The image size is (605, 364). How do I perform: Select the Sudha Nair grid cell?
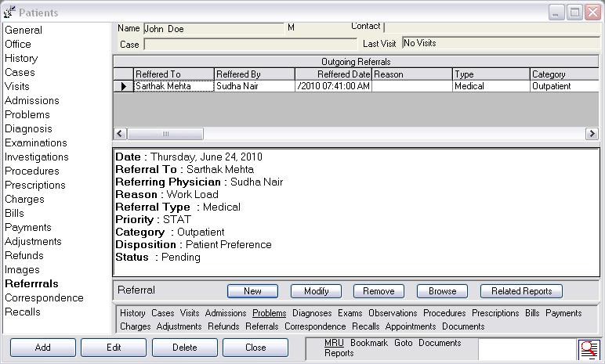coord(254,86)
